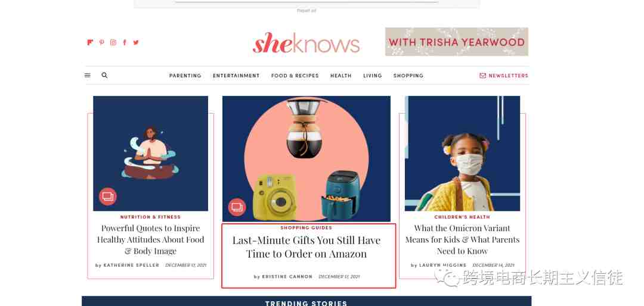Click the Facebook icon in header
644x306 pixels.
pos(125,42)
